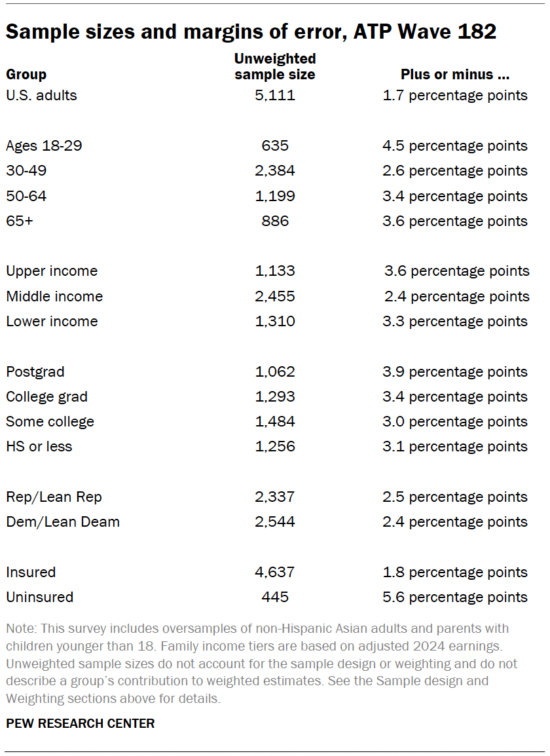Click the "HS or less" row label
This screenshot has height=756, width=550.
39,447
